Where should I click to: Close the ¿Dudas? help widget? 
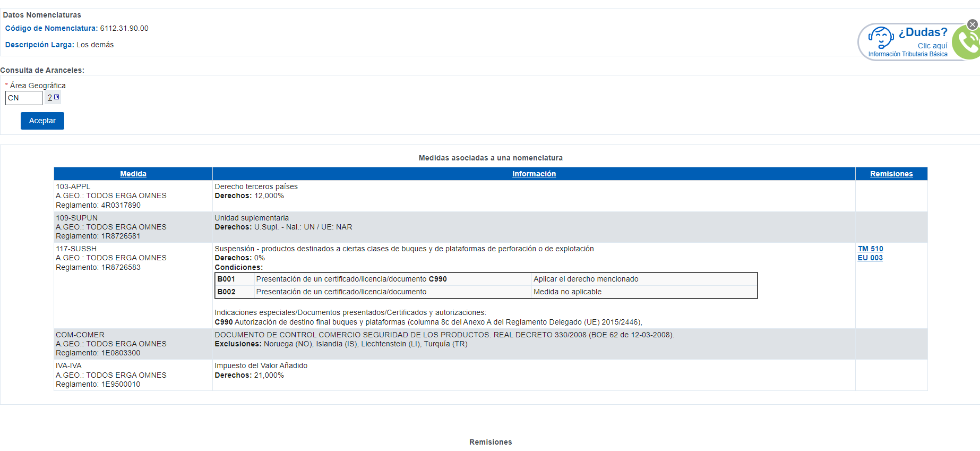pyautogui.click(x=972, y=24)
